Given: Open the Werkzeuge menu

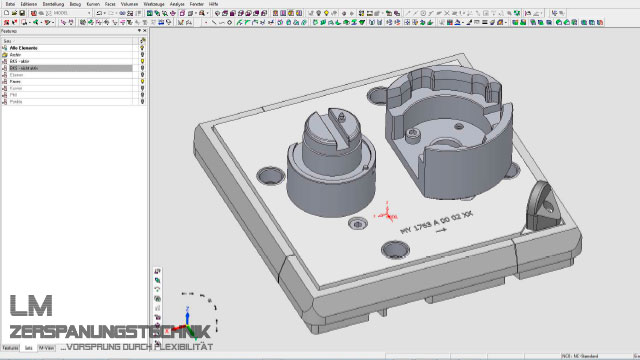Looking at the screenshot, I should [x=154, y=4].
